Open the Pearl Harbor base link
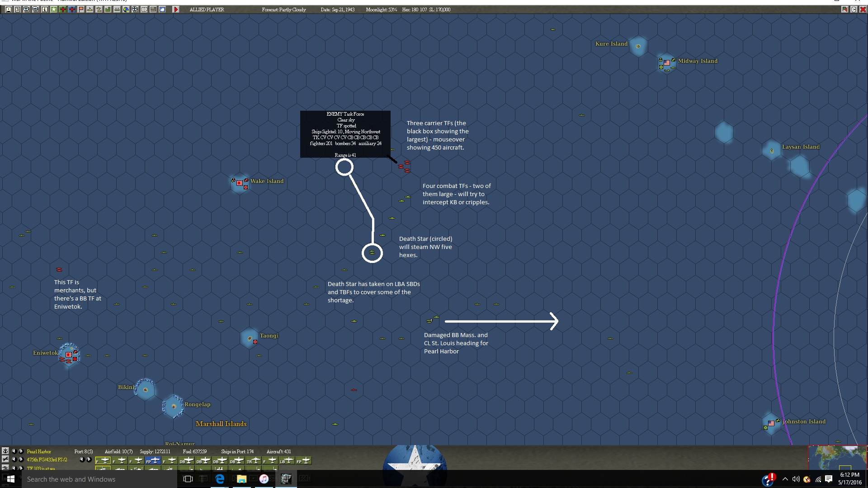 pos(39,451)
